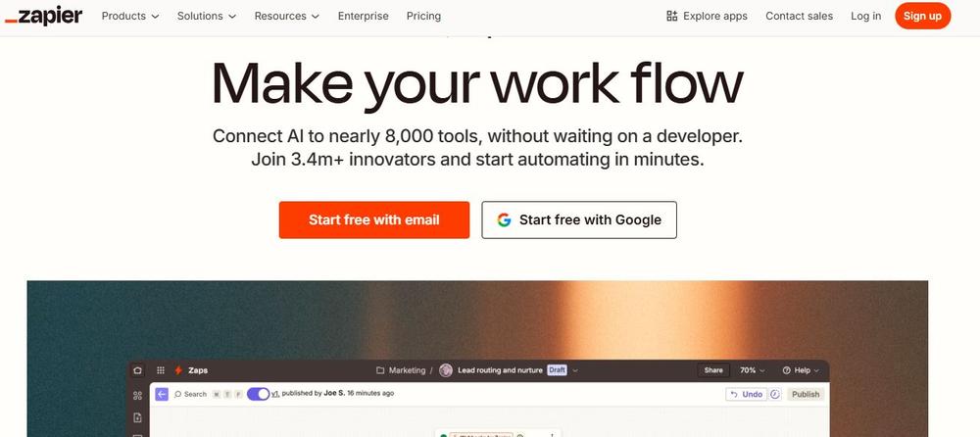Click the Search field in the editor
The image size is (980, 437).
pyautogui.click(x=191, y=394)
